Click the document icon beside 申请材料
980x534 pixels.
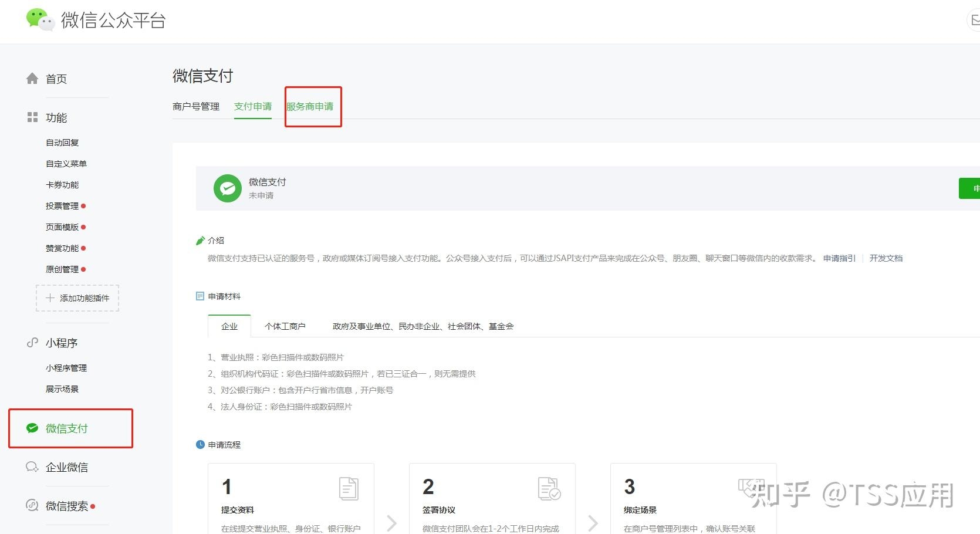tap(200, 296)
